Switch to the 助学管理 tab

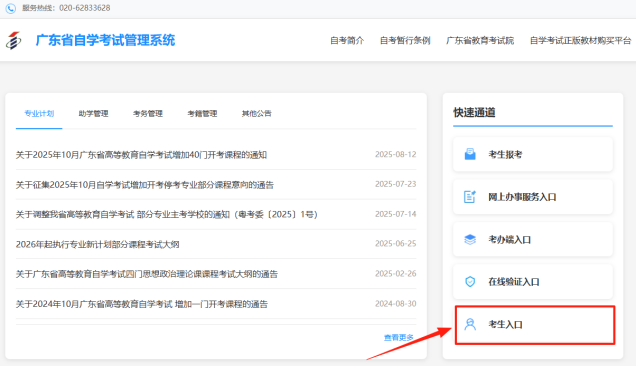[x=93, y=114]
